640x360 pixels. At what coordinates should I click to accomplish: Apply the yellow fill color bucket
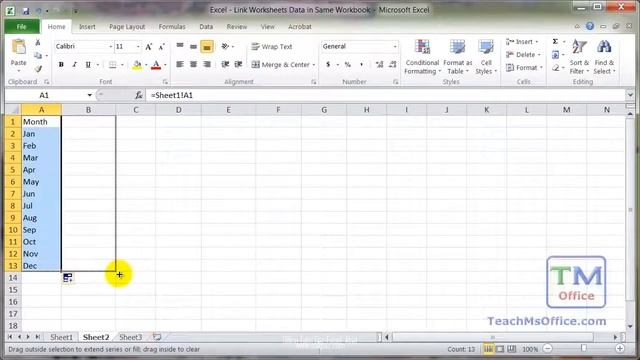click(x=137, y=65)
